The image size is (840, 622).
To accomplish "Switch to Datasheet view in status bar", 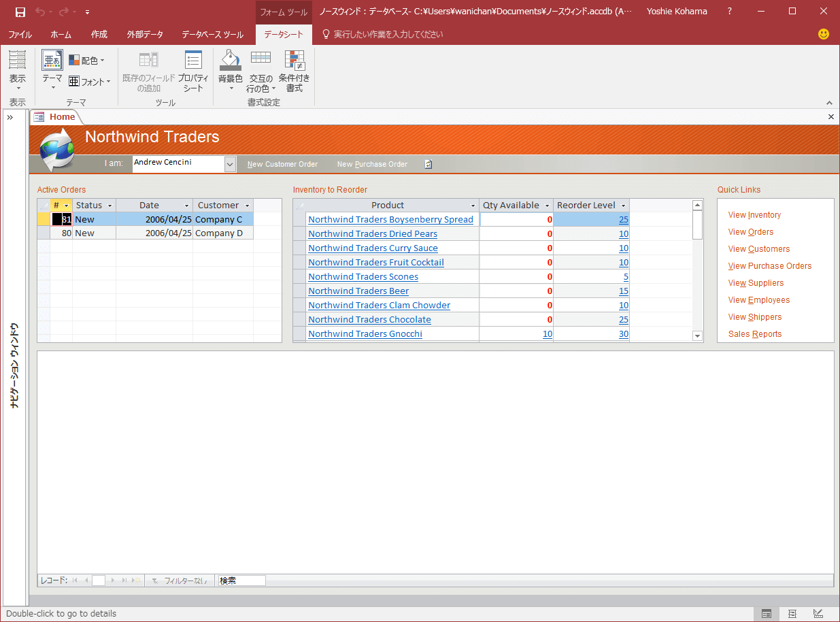I will (767, 613).
